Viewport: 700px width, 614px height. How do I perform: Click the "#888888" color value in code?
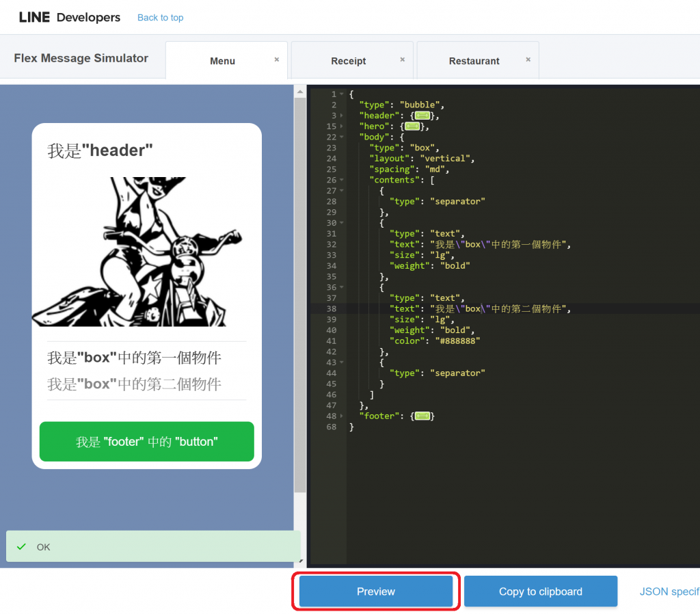[x=457, y=341]
